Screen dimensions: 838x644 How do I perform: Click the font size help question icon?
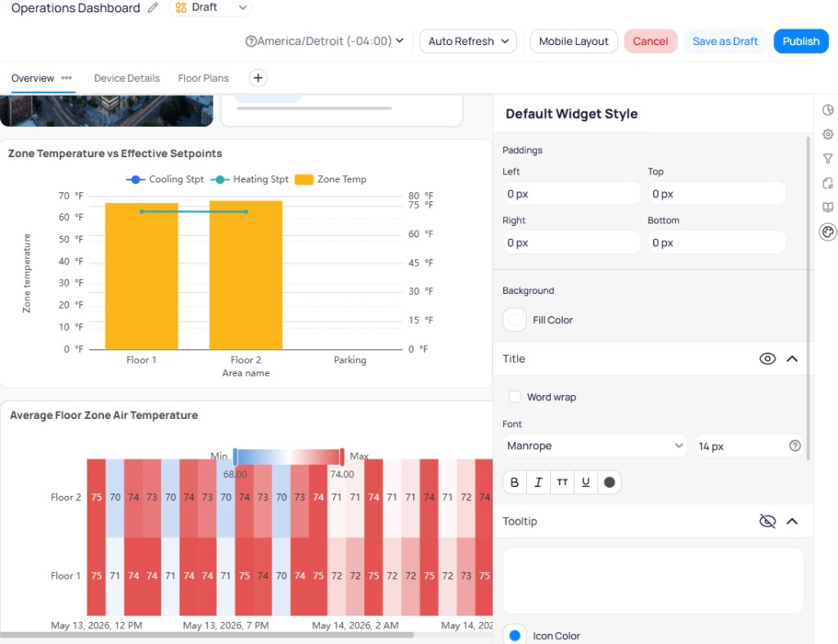pos(795,446)
